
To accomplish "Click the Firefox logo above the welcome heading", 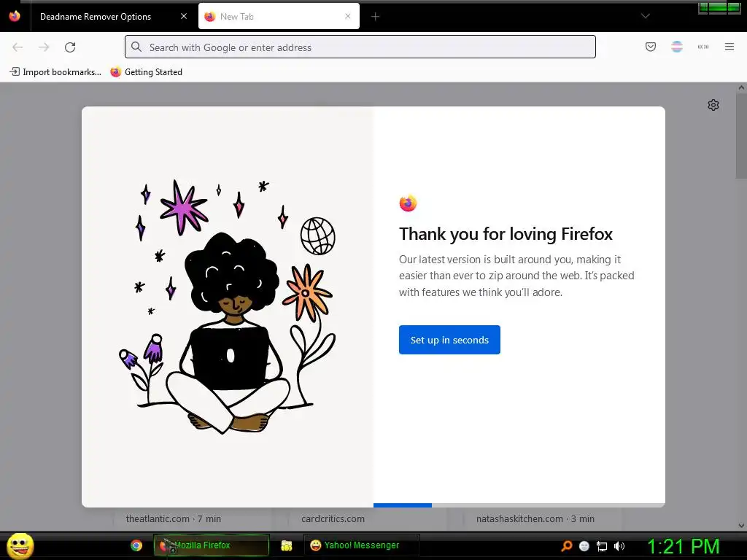I will pos(408,203).
